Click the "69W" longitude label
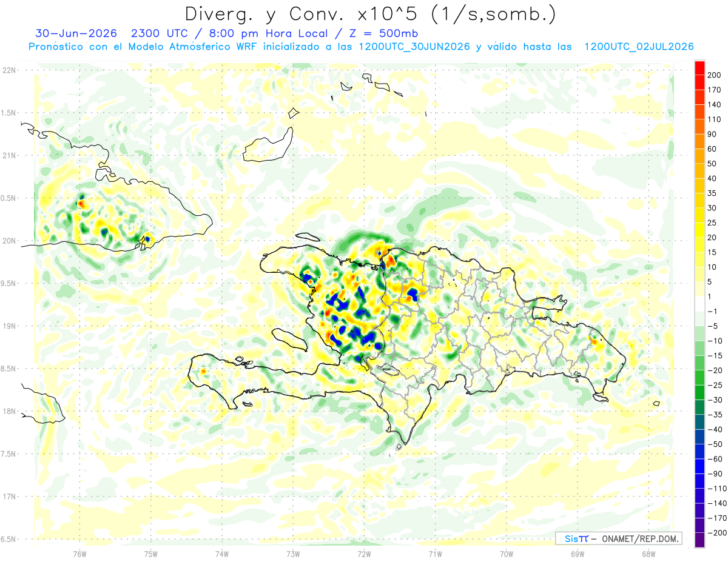This screenshot has height=562, width=728. [x=578, y=554]
